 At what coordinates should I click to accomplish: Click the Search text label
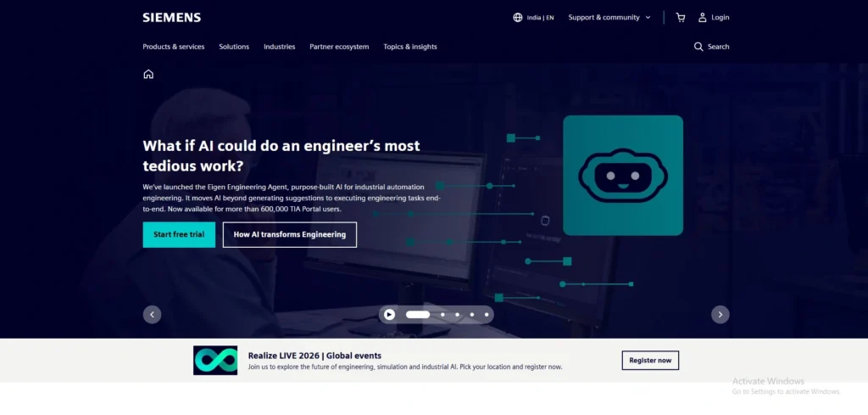(x=719, y=47)
